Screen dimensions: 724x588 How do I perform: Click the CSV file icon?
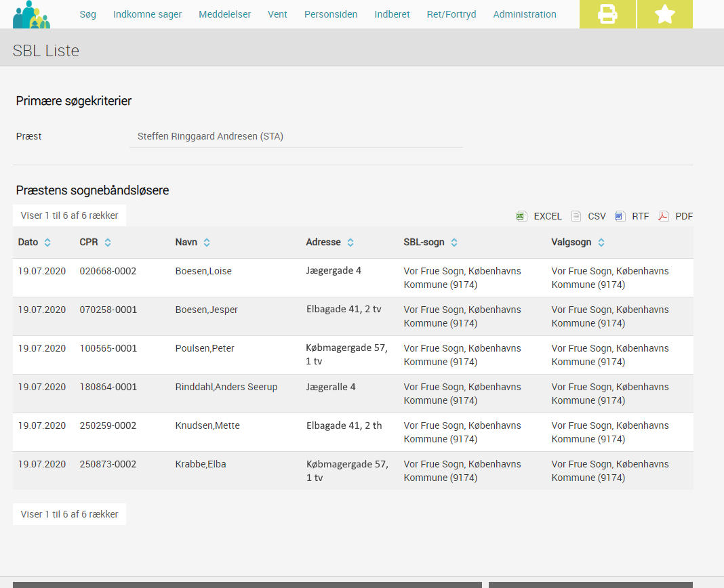tap(576, 216)
